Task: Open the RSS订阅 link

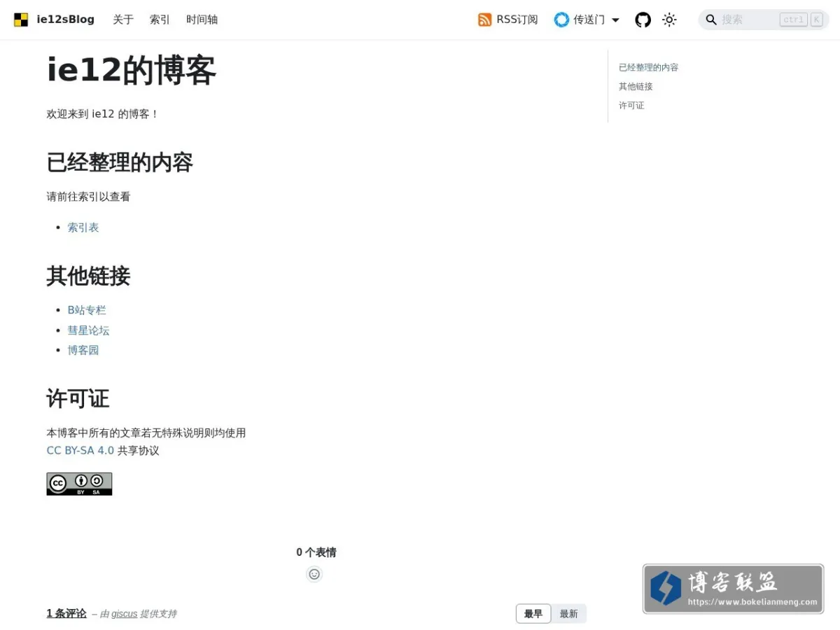Action: [517, 20]
